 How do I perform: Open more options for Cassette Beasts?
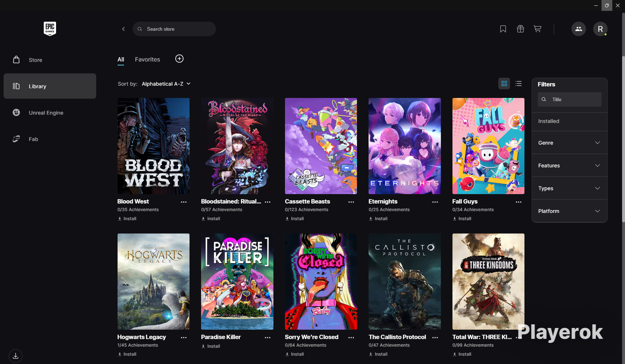(x=351, y=202)
